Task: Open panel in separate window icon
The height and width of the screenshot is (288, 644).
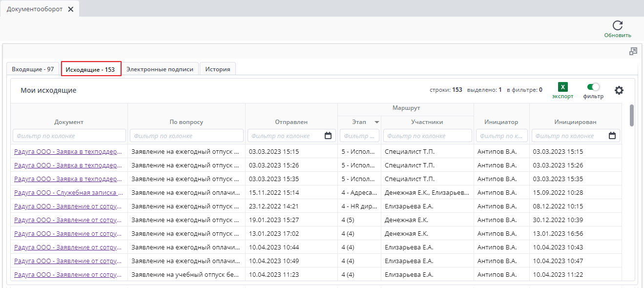Action: coord(633,51)
